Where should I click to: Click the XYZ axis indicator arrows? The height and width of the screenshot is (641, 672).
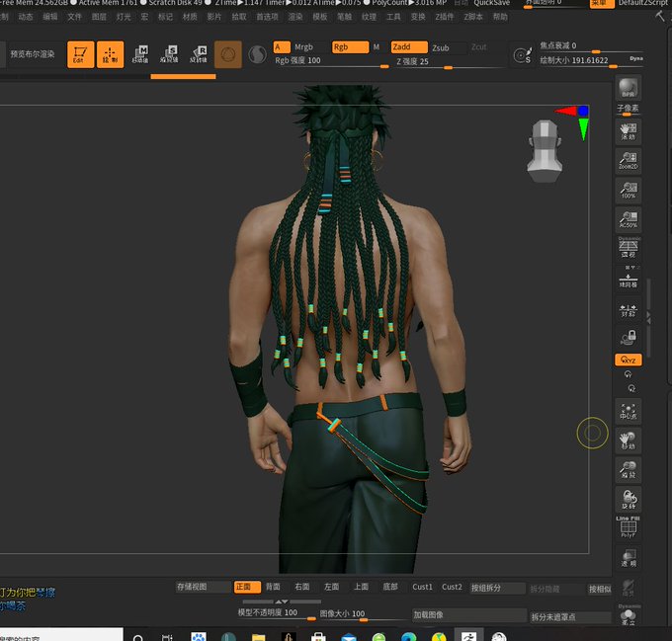tap(573, 121)
